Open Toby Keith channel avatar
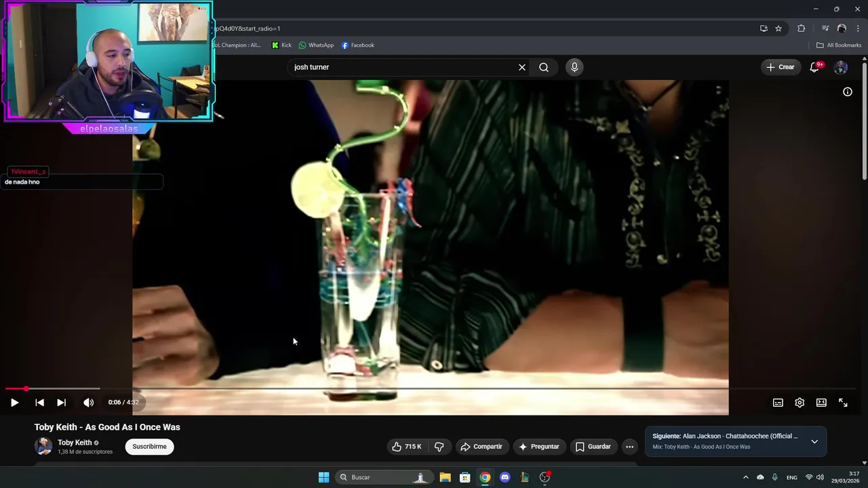 tap(43, 446)
